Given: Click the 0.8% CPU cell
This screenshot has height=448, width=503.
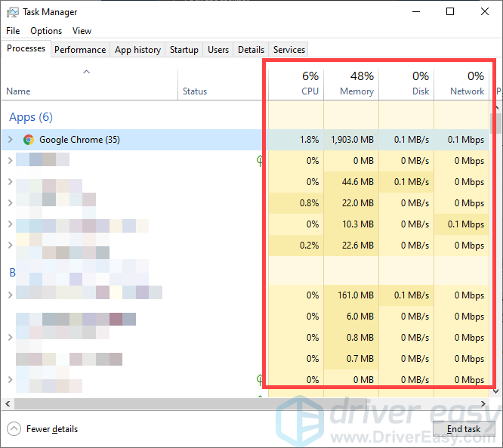Looking at the screenshot, I should click(296, 202).
